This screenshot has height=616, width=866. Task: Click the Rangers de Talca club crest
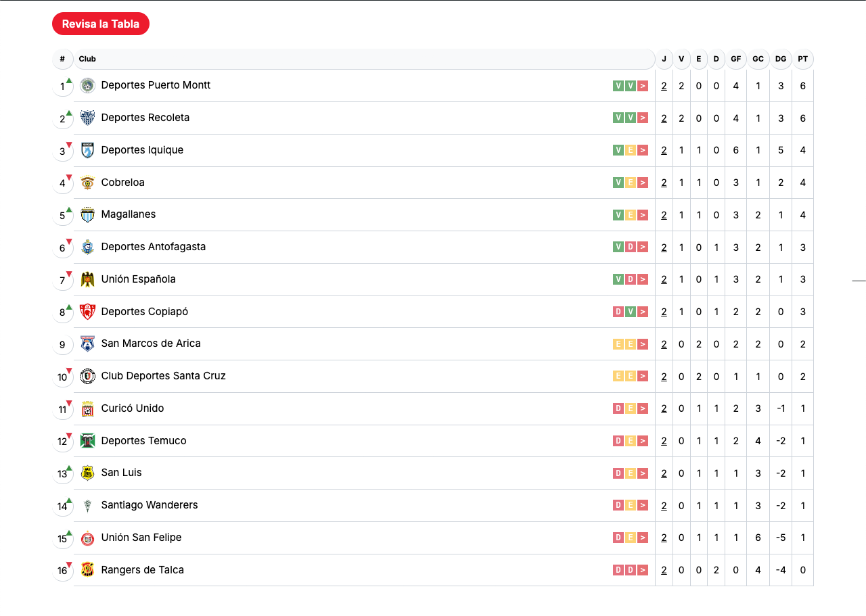coord(87,570)
